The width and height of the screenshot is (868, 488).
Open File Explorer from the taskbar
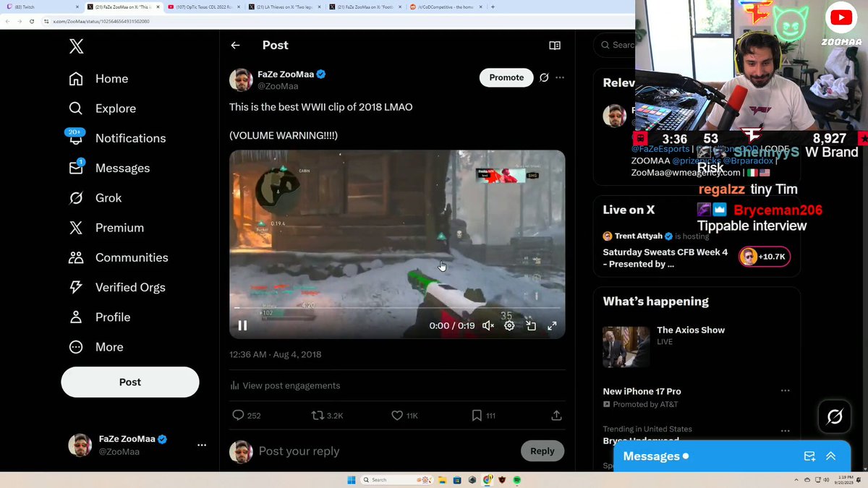(441, 480)
